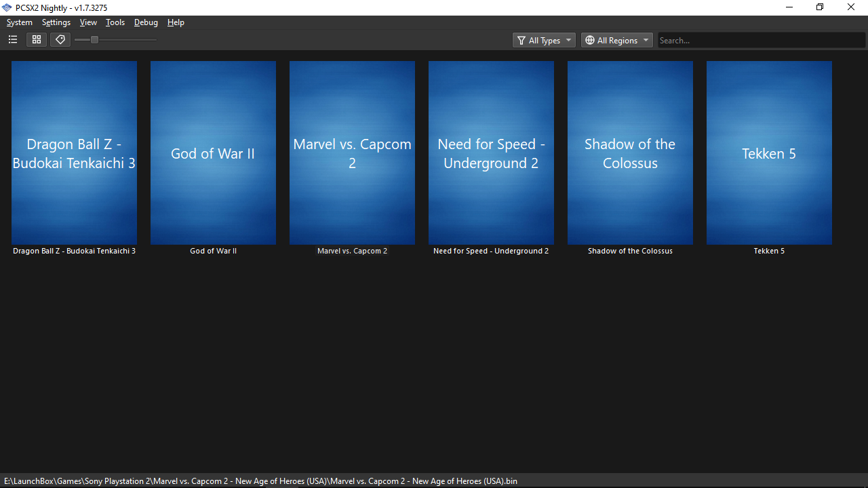
Task: Toggle the show titles tag icon
Action: [60, 40]
